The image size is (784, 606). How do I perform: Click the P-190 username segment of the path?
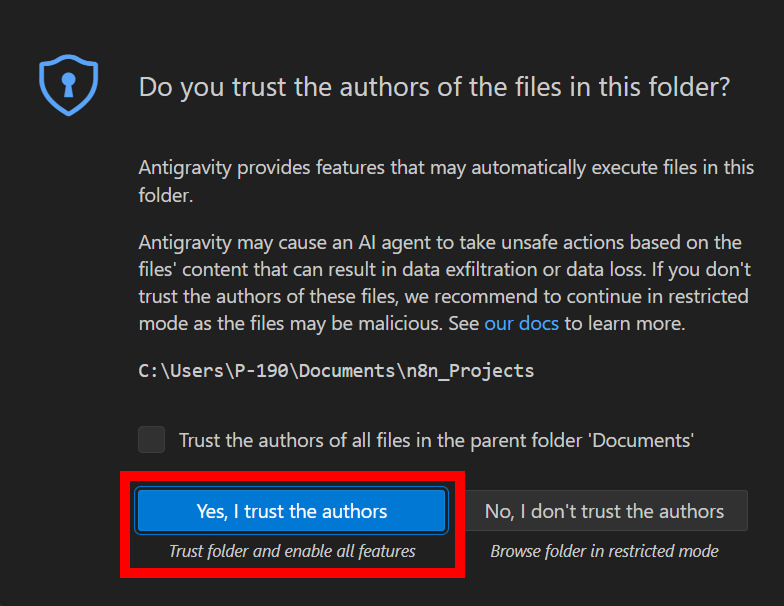pyautogui.click(x=259, y=371)
